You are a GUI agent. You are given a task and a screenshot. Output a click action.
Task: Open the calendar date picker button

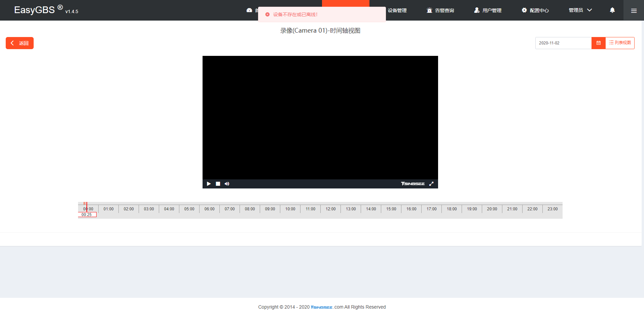pyautogui.click(x=599, y=43)
